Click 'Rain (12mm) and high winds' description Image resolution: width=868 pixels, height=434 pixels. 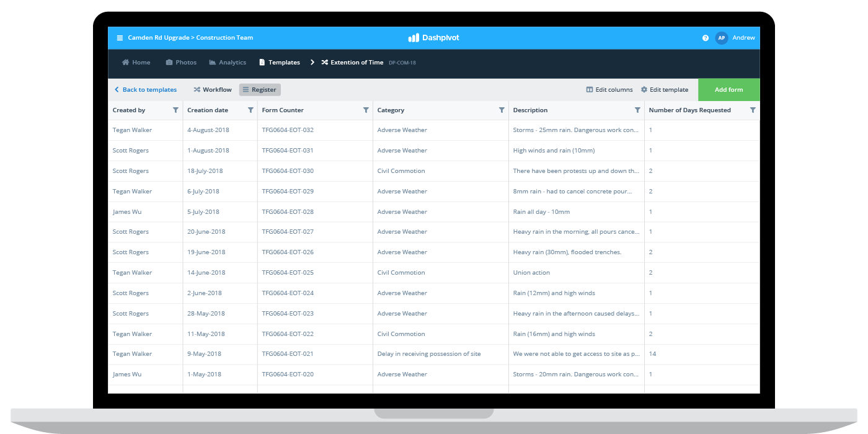coord(554,293)
